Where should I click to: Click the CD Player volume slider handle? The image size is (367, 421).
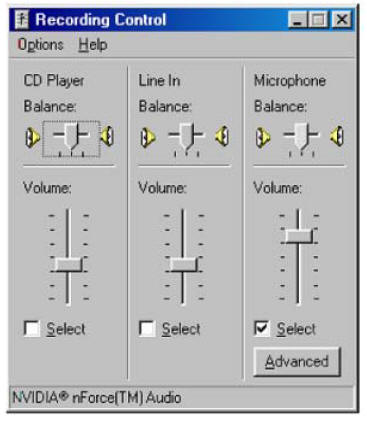pos(68,265)
